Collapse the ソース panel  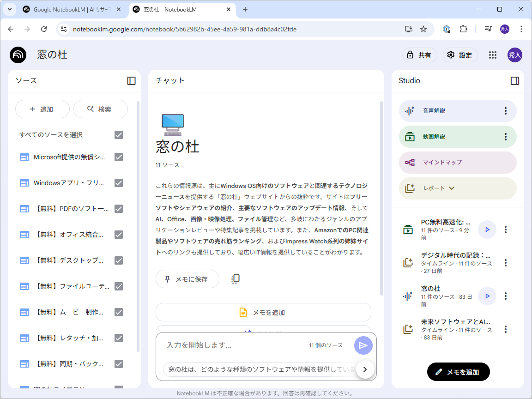pos(131,80)
